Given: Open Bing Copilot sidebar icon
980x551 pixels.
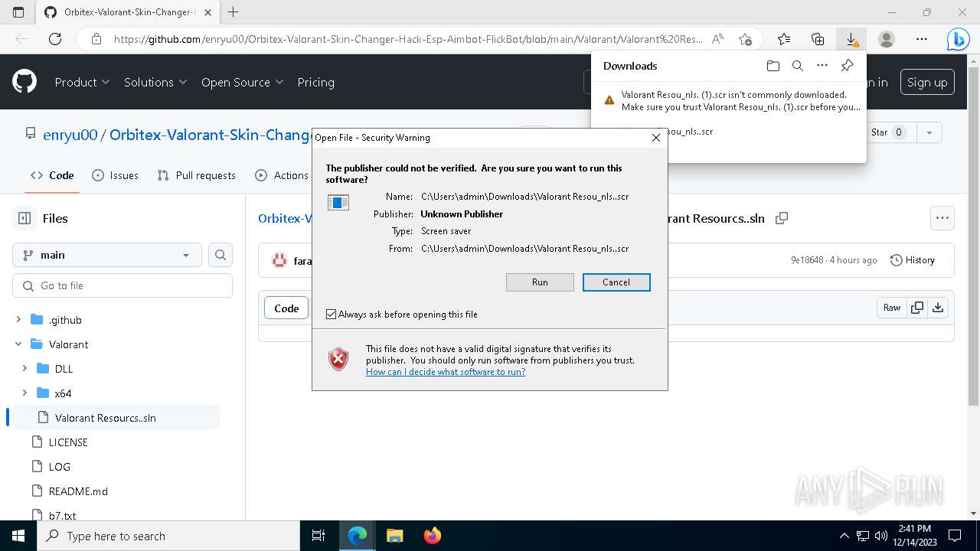Looking at the screenshot, I should coord(958,39).
